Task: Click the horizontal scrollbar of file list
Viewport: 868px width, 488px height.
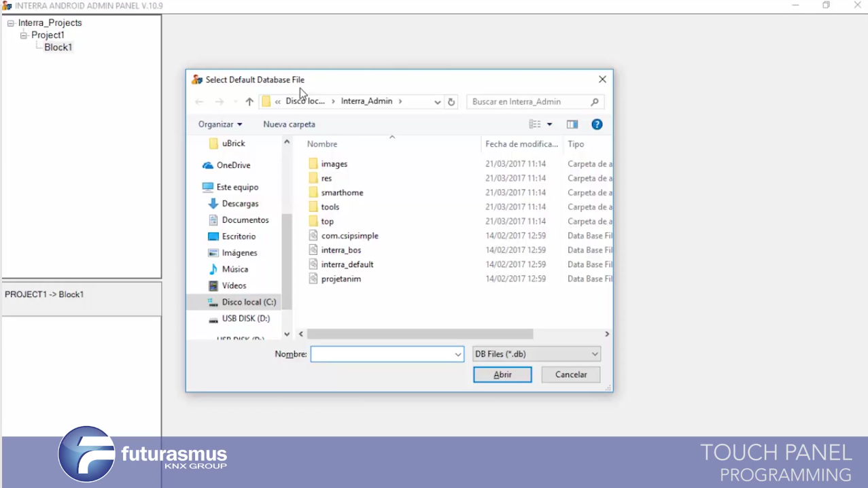Action: [x=420, y=334]
